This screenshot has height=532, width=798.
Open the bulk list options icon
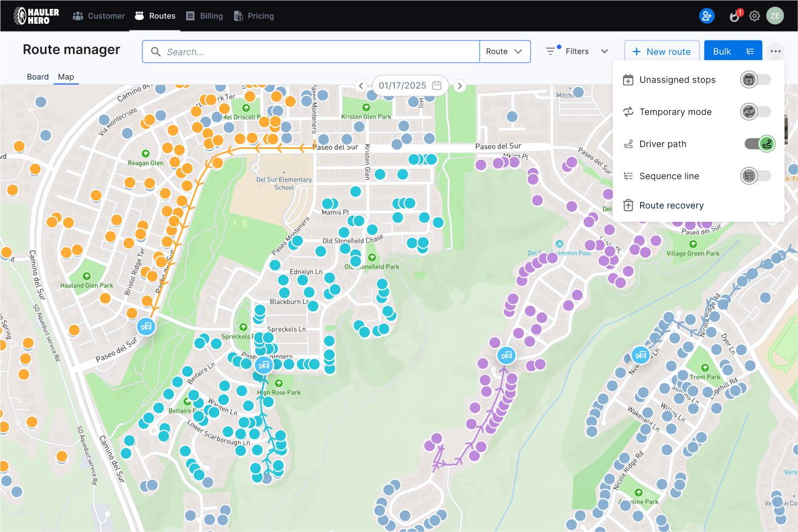(x=750, y=51)
